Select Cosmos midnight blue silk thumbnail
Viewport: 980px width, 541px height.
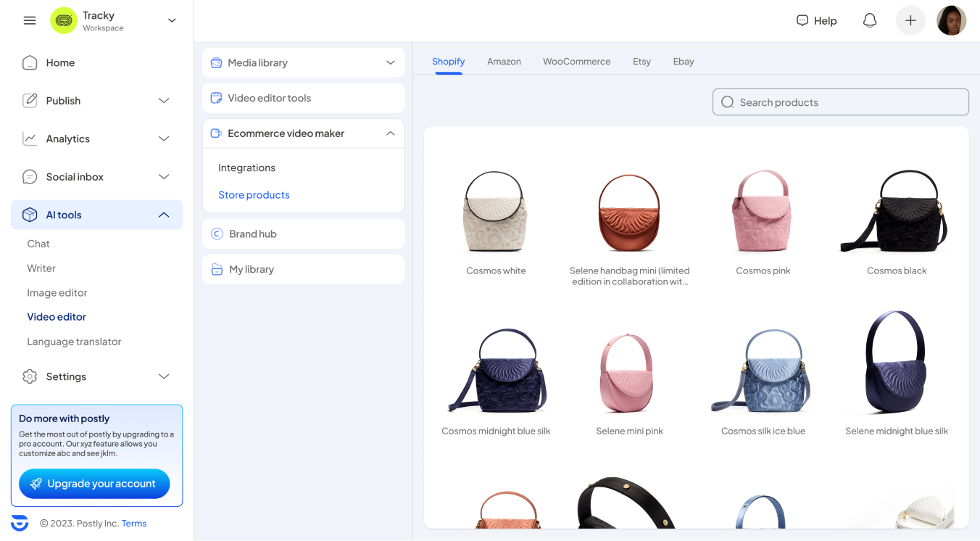point(496,370)
